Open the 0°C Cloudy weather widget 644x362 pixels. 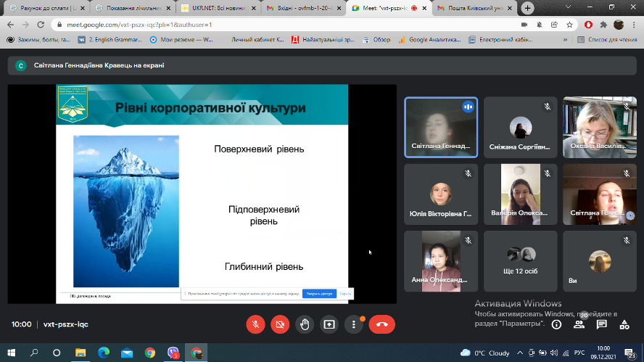[485, 353]
